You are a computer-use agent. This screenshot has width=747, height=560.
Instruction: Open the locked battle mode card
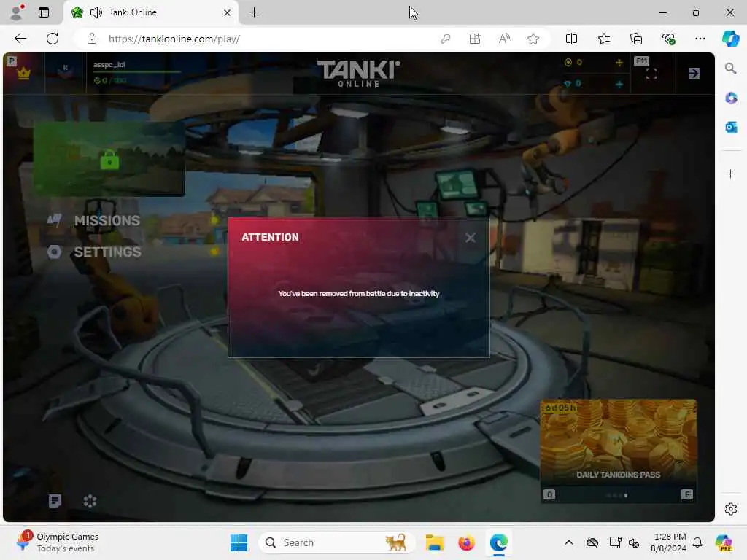click(109, 158)
